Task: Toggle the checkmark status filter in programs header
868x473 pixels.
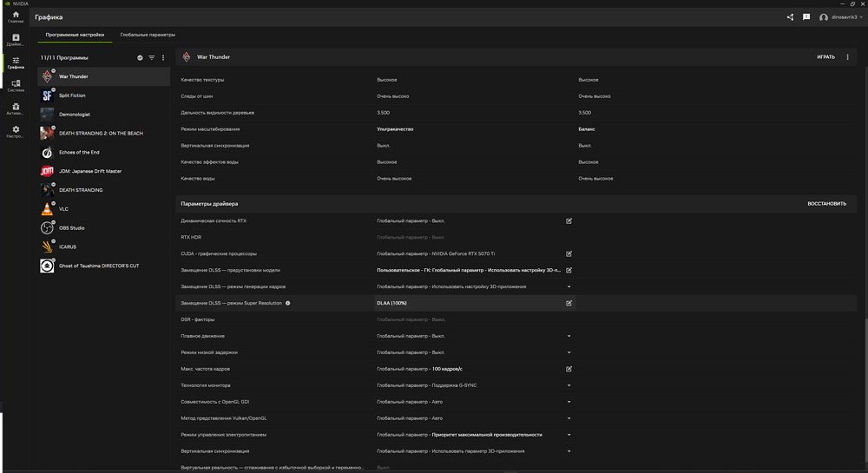Action: (x=140, y=58)
